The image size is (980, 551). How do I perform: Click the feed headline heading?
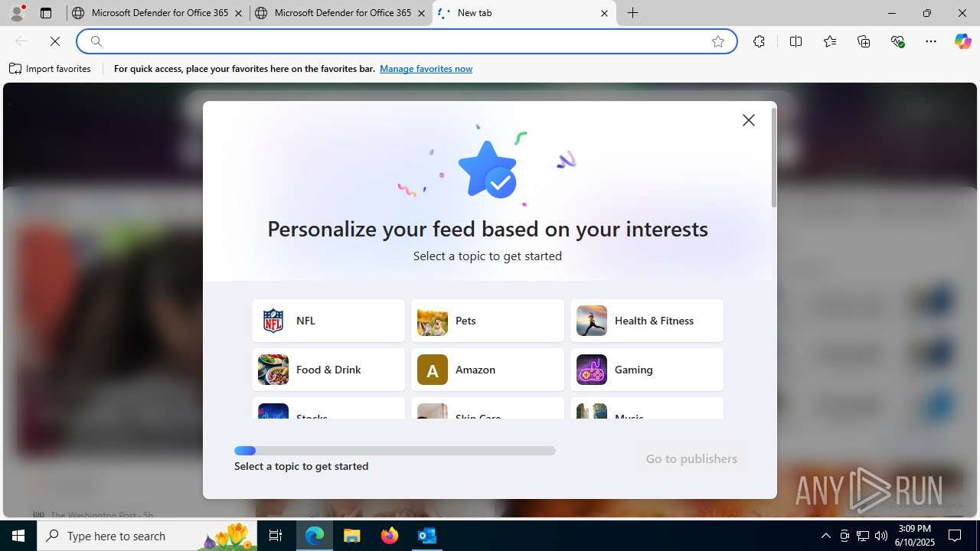pyautogui.click(x=488, y=229)
